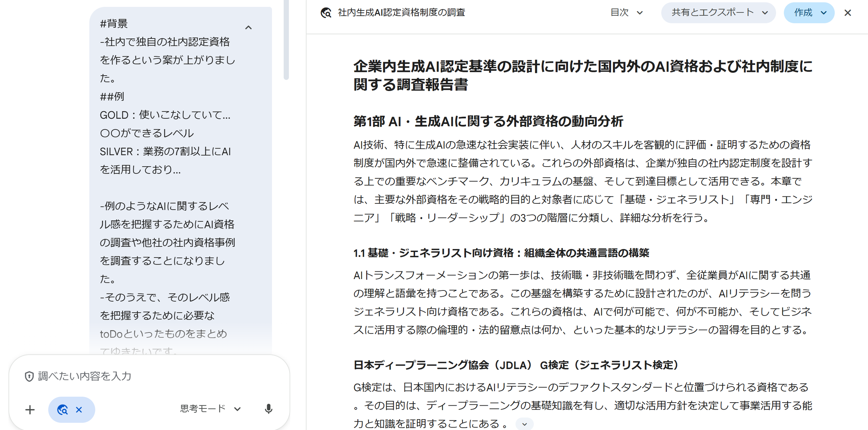Click the Deep Research icon in chip
Screen dimensions: 868x430
pyautogui.click(x=62, y=410)
